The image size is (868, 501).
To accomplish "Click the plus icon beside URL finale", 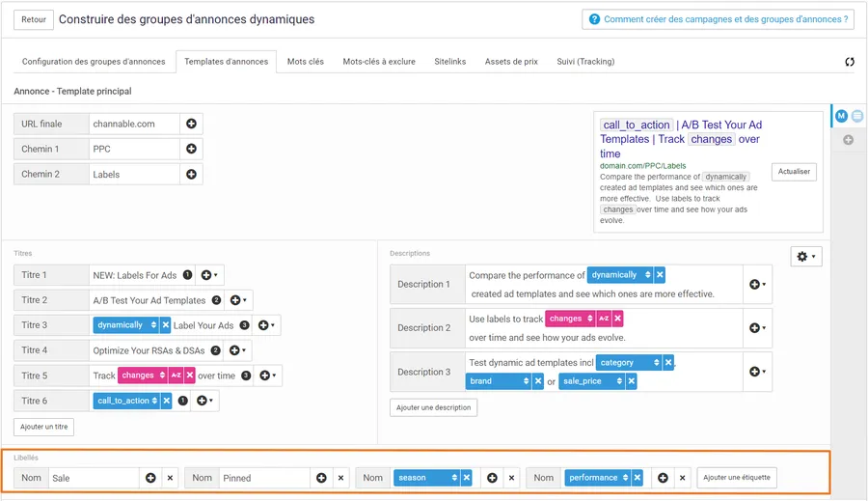I will tap(191, 124).
